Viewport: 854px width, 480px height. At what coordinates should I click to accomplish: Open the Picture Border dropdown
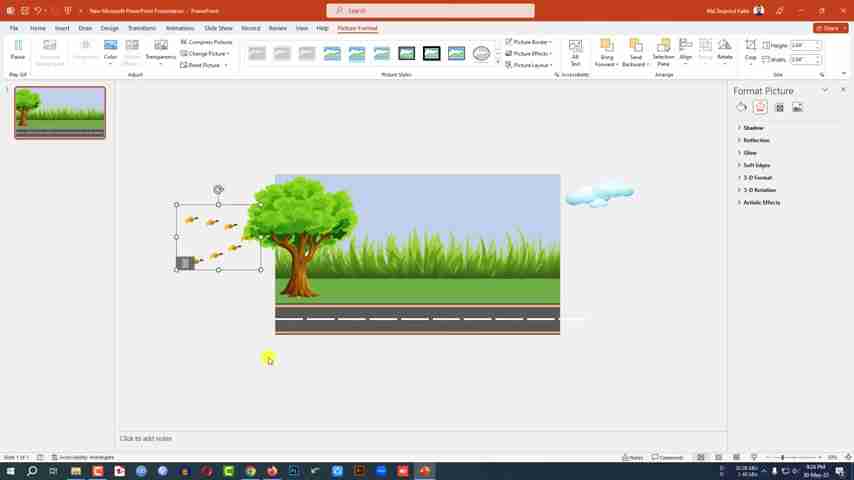click(528, 42)
